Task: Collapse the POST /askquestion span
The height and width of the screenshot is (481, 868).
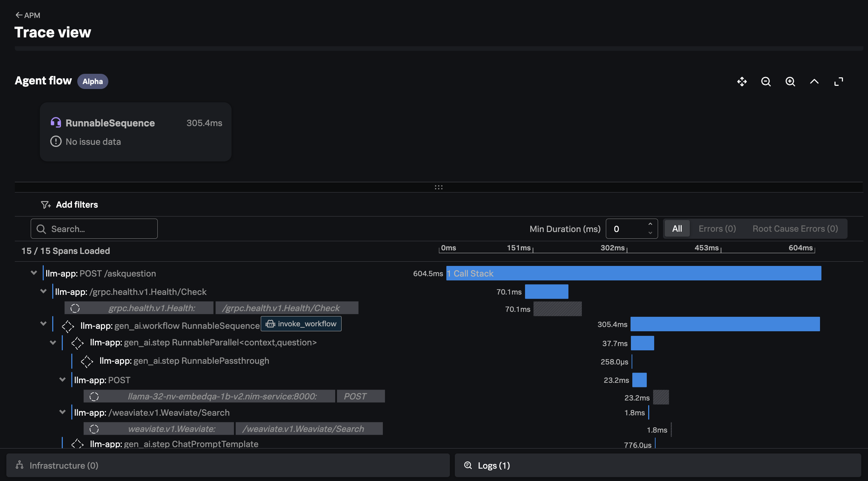Action: (34, 273)
